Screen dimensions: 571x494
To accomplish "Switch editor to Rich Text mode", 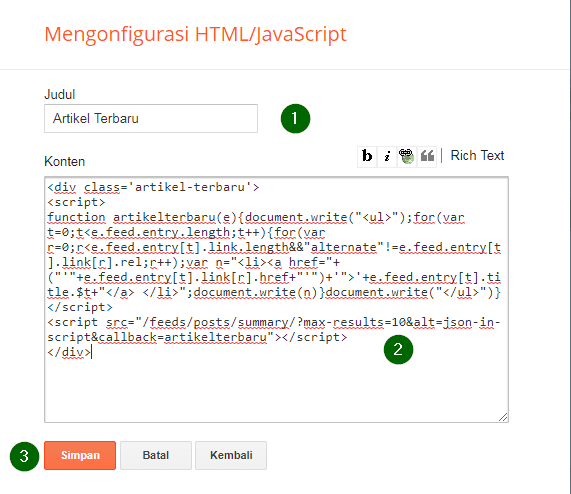I will tap(477, 155).
